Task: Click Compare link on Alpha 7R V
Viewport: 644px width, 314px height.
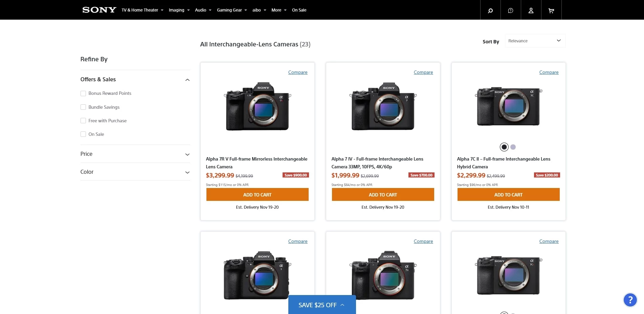Action: 298,72
